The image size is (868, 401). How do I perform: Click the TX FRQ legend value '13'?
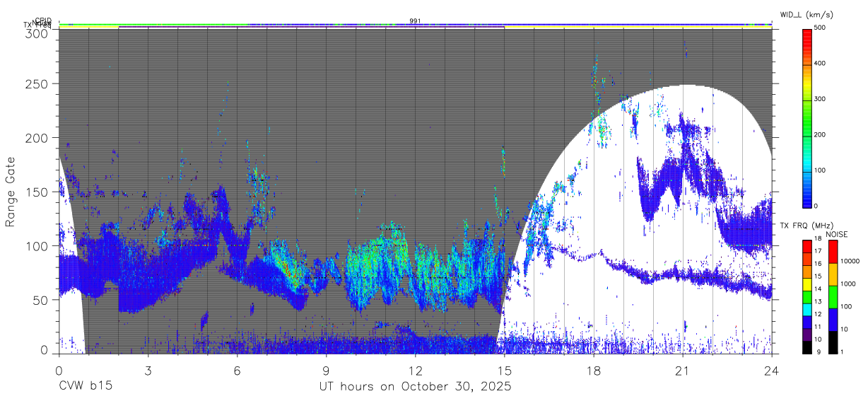point(818,302)
